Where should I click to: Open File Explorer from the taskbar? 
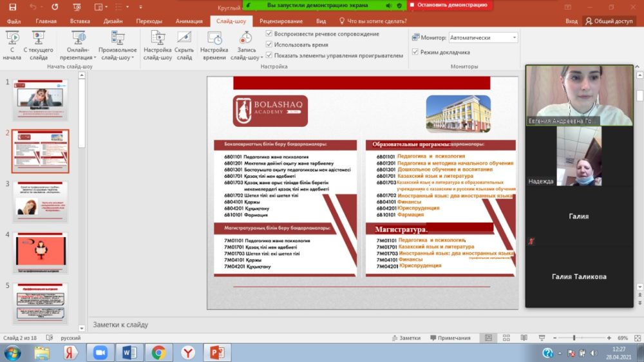(41, 353)
